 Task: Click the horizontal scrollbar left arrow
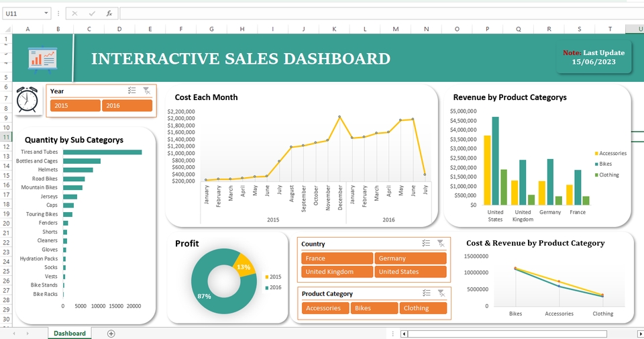[x=404, y=334]
